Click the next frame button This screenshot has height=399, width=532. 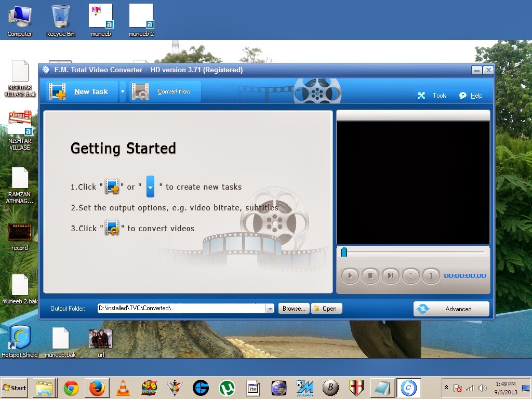click(x=391, y=276)
